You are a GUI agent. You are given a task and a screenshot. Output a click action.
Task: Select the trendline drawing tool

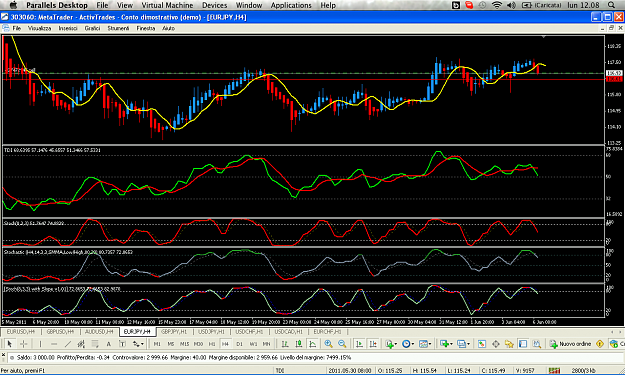(x=68, y=344)
